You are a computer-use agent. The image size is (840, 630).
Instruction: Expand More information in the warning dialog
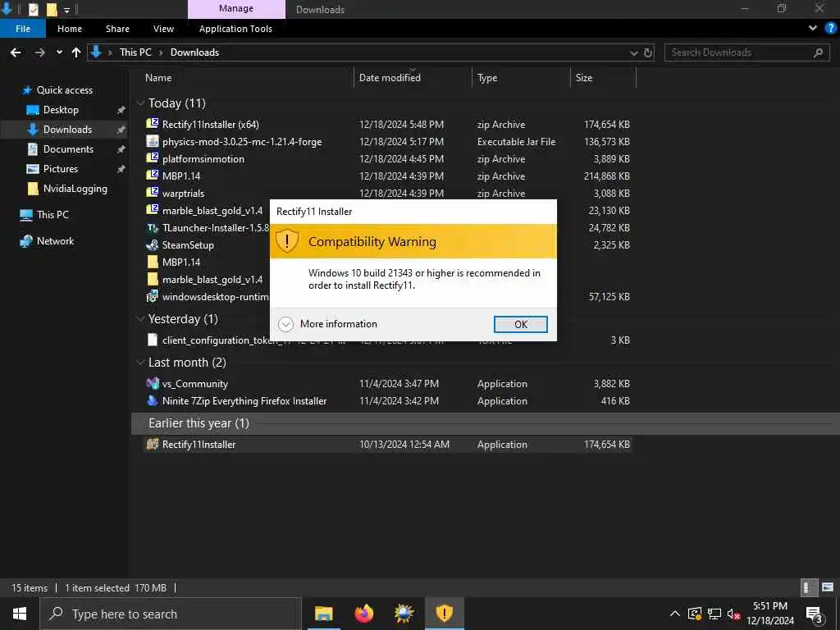[328, 324]
